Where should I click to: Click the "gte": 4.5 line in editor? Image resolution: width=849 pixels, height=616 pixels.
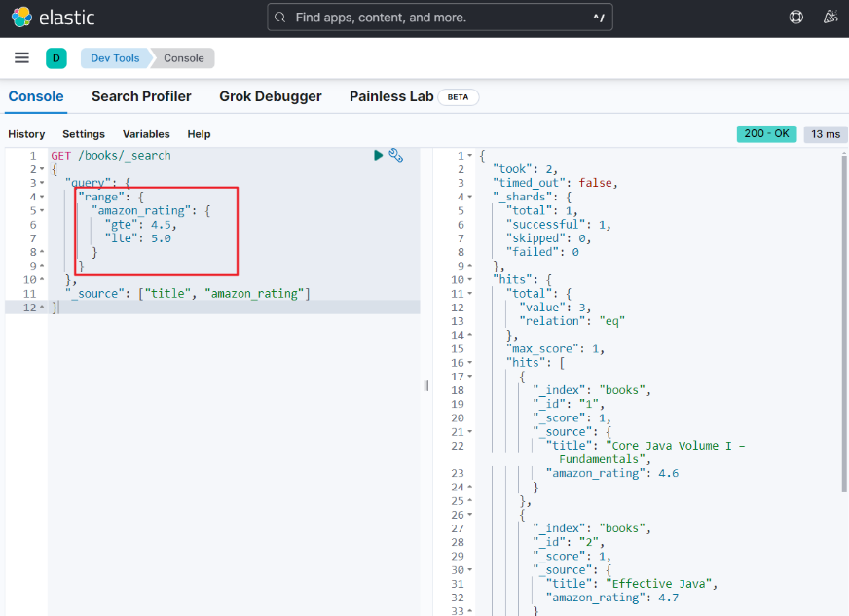141,225
